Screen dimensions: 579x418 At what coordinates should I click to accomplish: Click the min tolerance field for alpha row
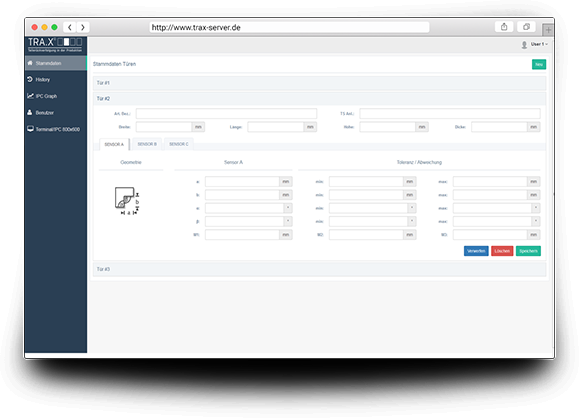click(369, 208)
